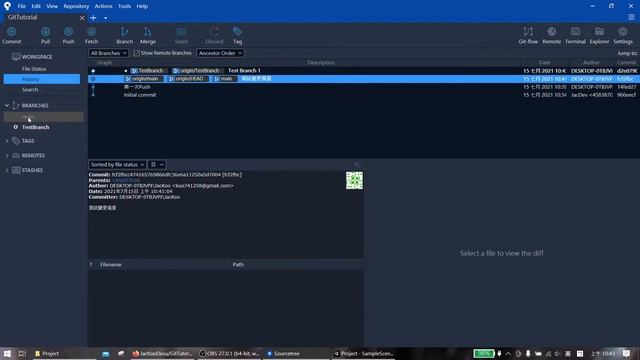Click the origin/main label
The image size is (640, 360).
tap(144, 79)
